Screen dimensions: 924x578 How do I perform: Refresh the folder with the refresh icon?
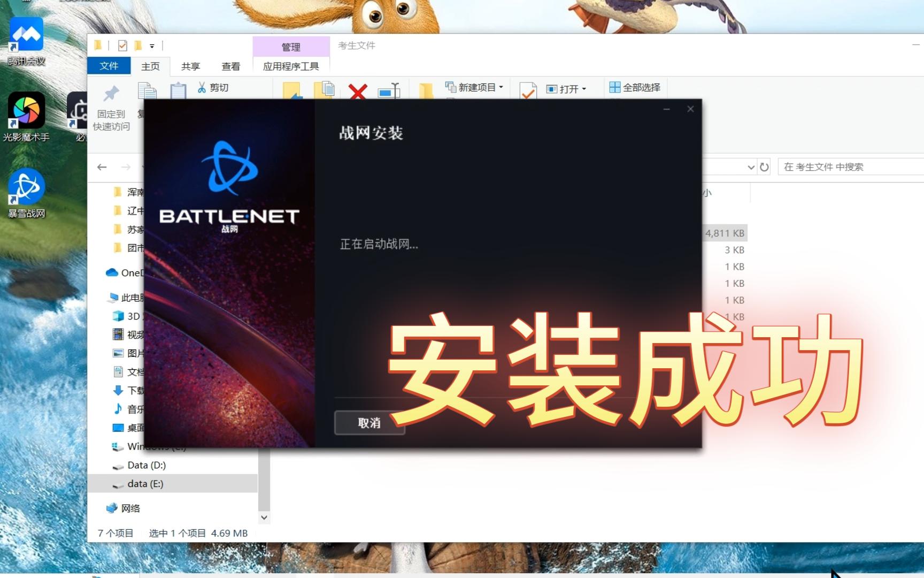point(765,167)
